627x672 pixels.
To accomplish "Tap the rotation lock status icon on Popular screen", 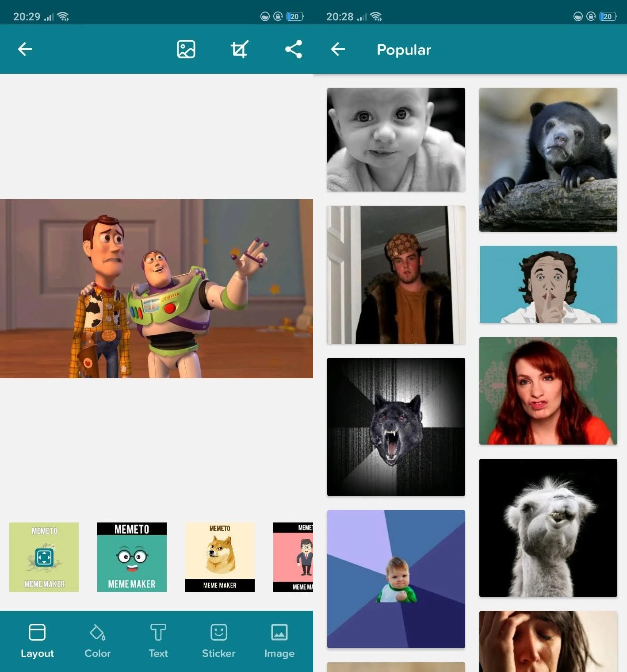I will point(591,16).
